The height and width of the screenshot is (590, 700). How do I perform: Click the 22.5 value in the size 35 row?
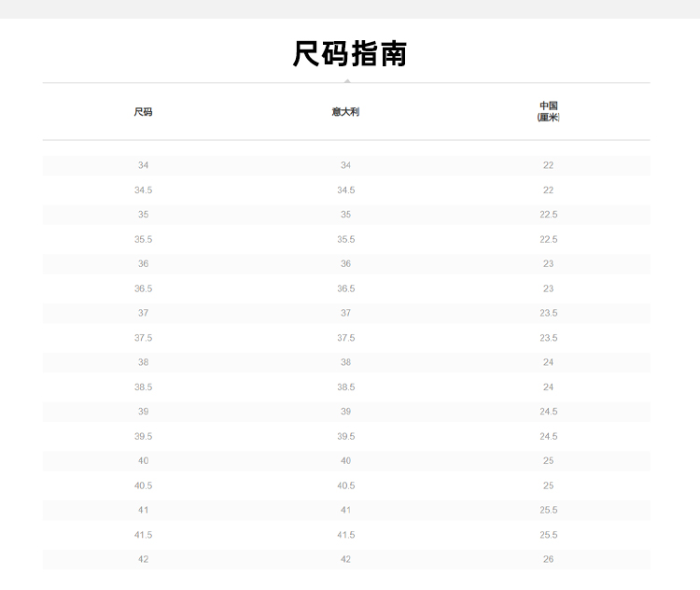point(548,215)
